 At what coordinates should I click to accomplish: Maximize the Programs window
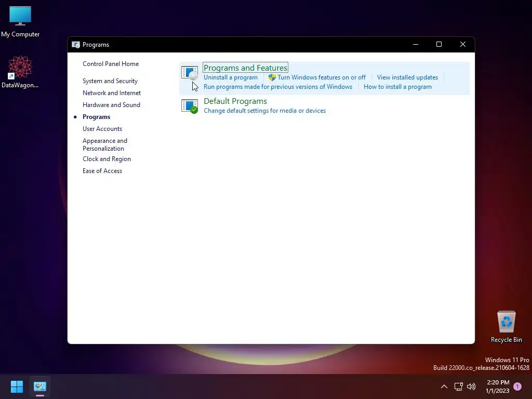click(438, 45)
